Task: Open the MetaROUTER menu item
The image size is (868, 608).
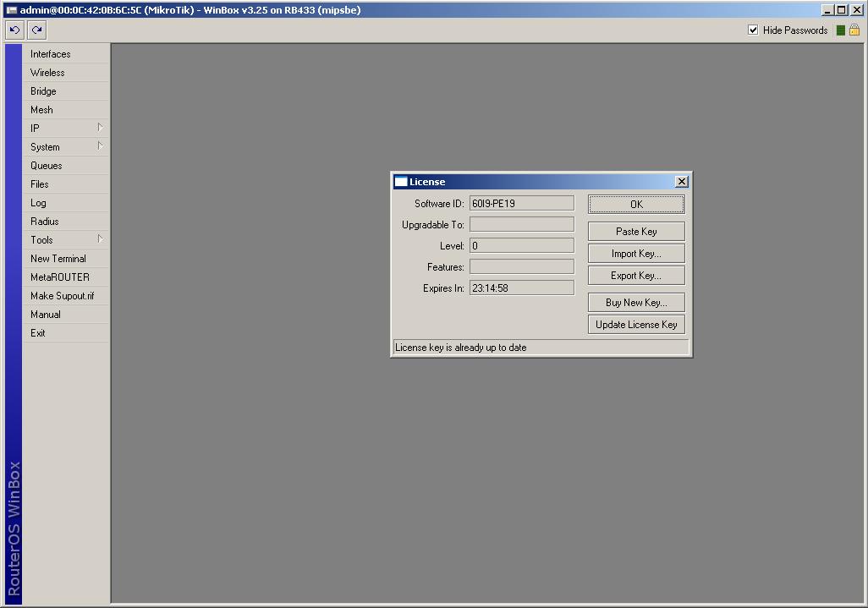Action: [66, 277]
